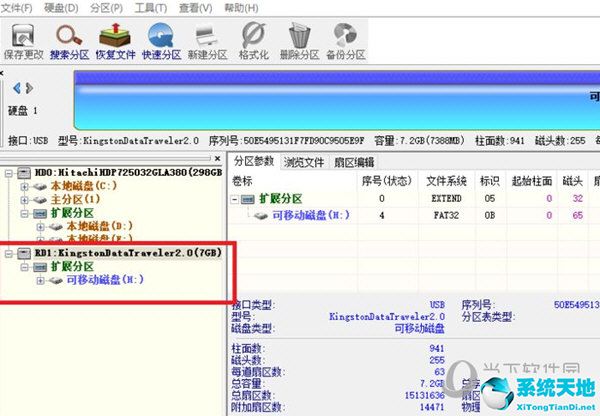Click the 14471 additional sectors value
The width and height of the screenshot is (600, 416).
pos(432,407)
